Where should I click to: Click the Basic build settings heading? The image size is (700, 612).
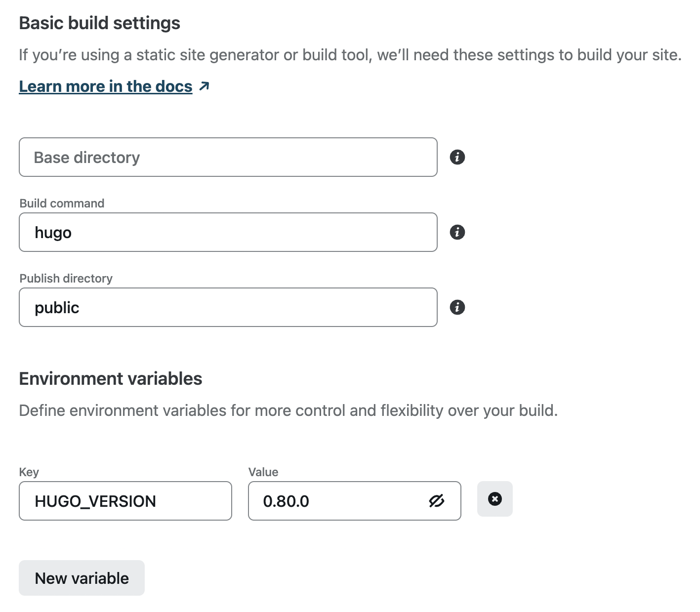[x=99, y=23]
